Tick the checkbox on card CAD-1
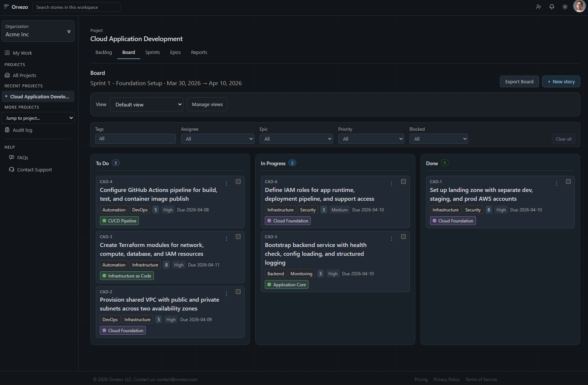This screenshot has width=588, height=385. coord(568,181)
